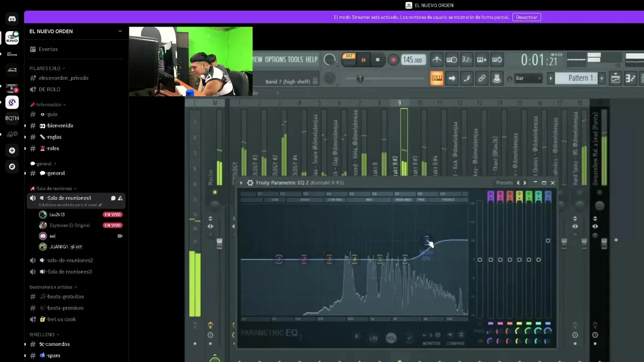Open the server with 3 notification badge
Viewport: 644px width, 362px height.
12,87
